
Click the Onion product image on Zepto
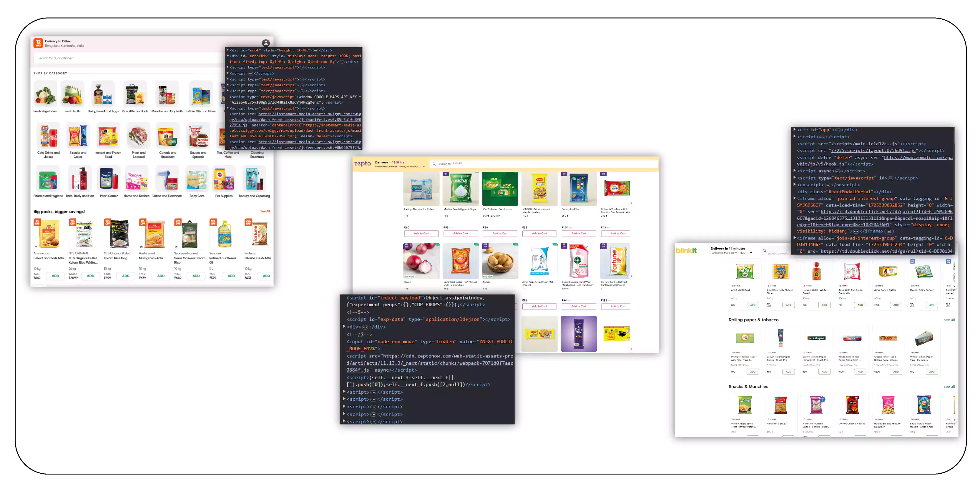[x=421, y=261]
